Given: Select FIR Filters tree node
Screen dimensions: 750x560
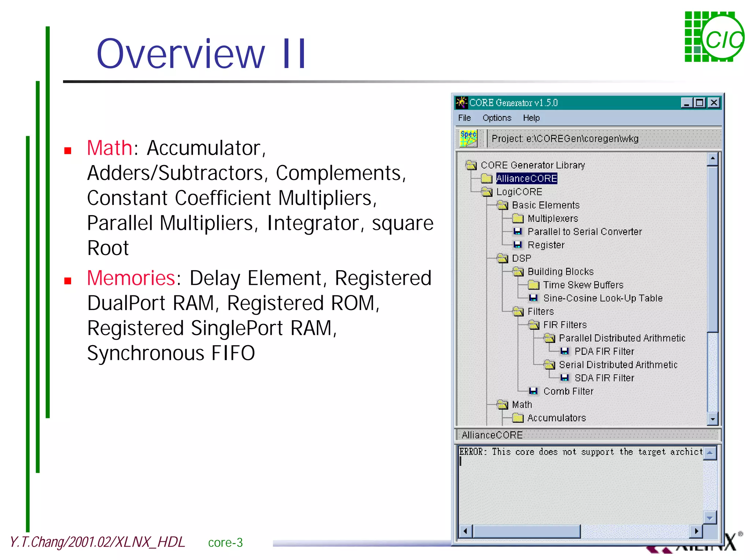Looking at the screenshot, I should pyautogui.click(x=565, y=325).
